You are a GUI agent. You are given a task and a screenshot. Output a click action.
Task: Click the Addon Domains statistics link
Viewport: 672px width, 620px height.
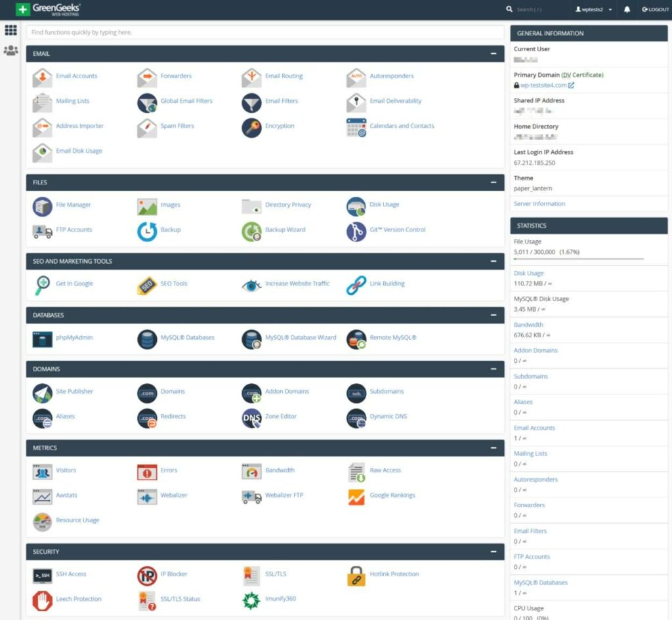click(535, 350)
